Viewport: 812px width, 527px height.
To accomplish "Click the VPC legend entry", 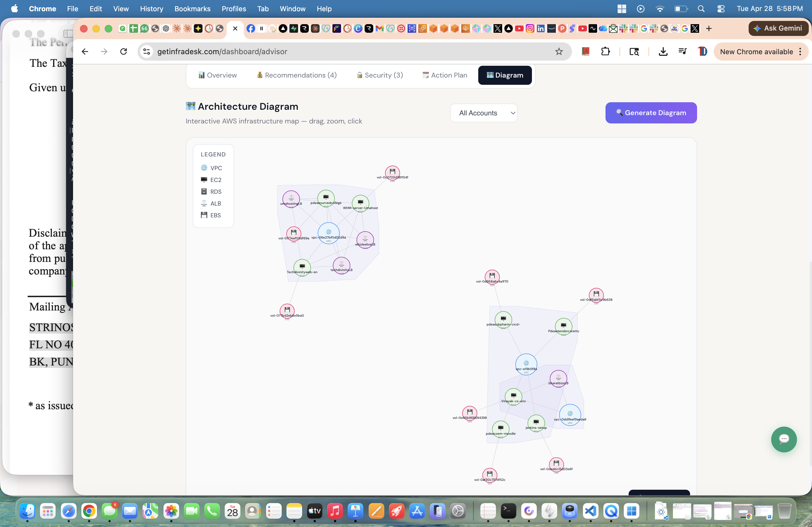I will click(212, 168).
